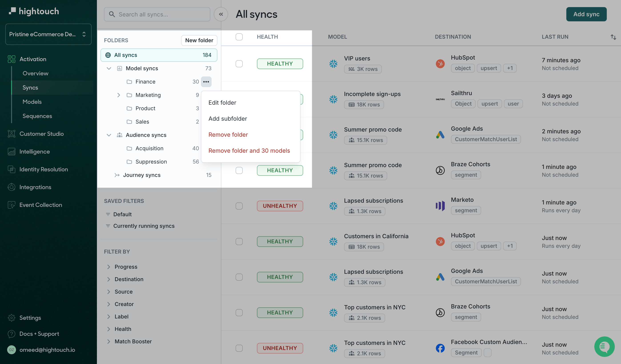This screenshot has width=621, height=364.
Task: Click the Hightouch logo
Action: coord(34,11)
